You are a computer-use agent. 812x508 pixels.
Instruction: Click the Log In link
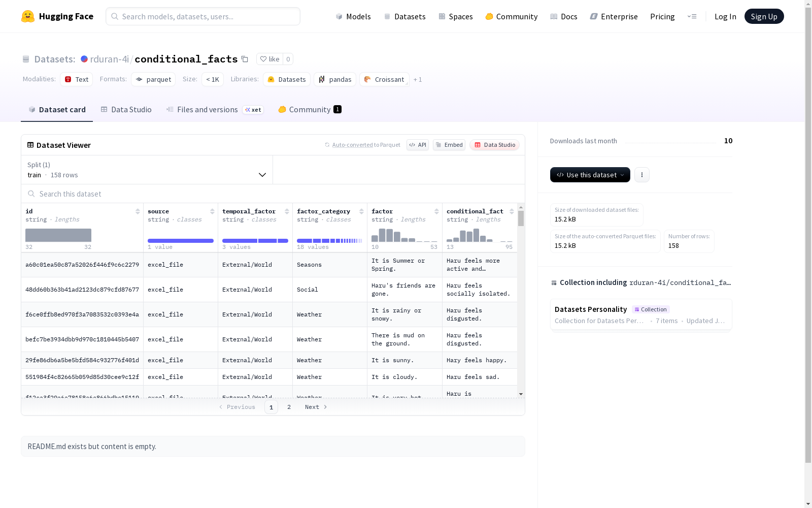point(725,16)
